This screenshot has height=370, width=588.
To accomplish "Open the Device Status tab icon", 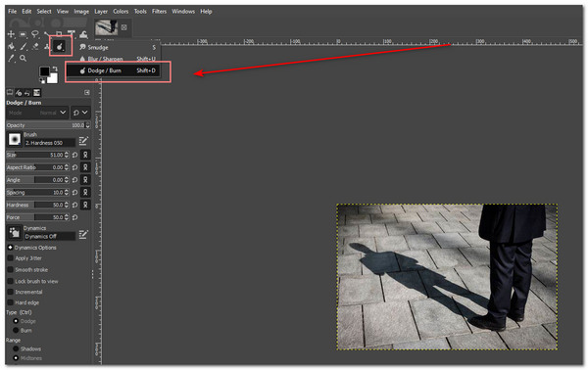I will coord(19,92).
